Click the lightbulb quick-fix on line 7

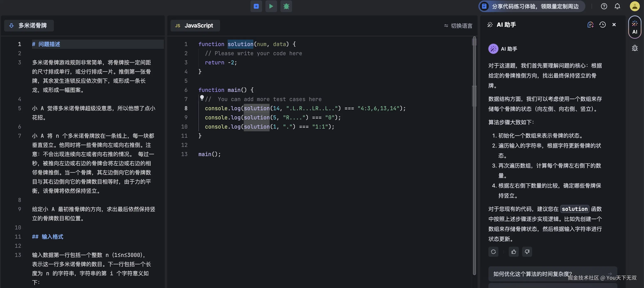coord(202,98)
